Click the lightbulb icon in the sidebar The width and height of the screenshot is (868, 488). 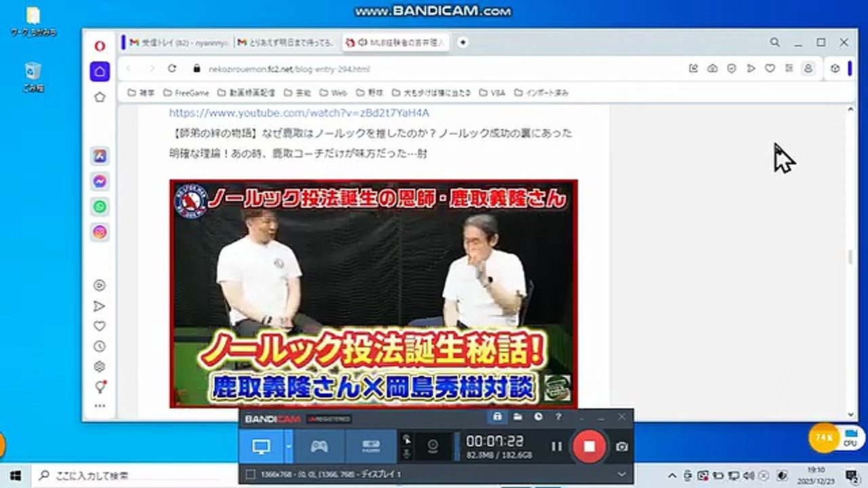[100, 386]
